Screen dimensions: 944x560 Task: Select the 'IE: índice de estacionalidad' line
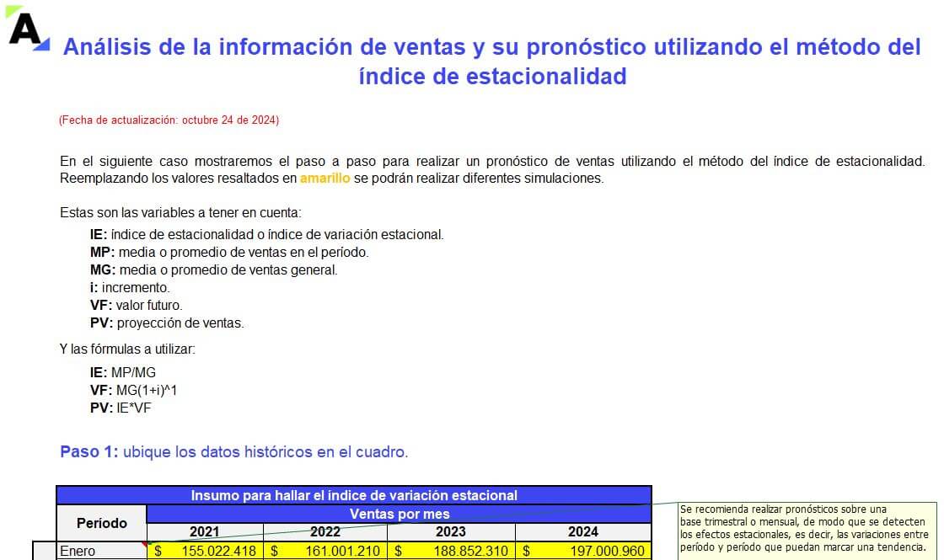tap(266, 235)
